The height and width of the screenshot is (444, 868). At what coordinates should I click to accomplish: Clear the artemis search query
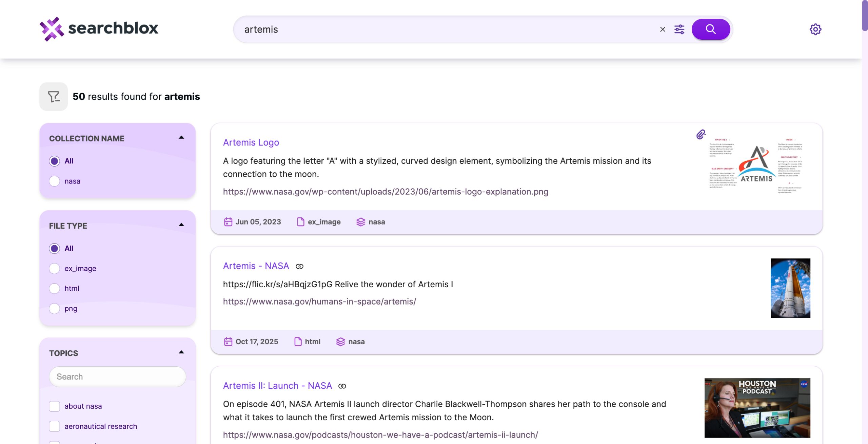coord(663,30)
